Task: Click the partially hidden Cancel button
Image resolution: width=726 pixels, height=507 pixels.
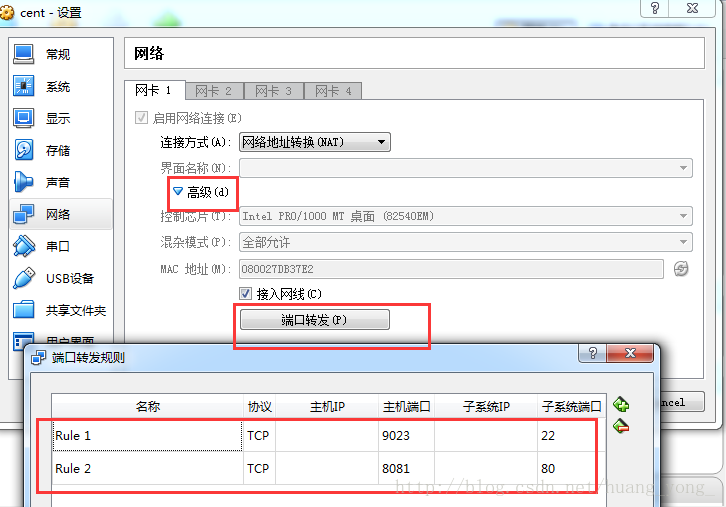Action: (x=682, y=402)
